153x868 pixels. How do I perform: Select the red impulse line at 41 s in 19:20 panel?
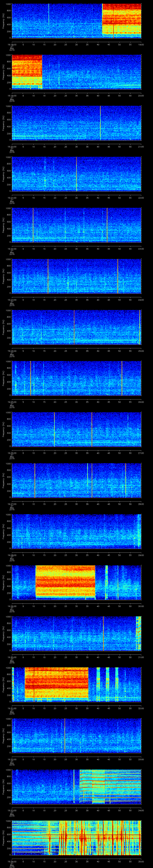tap(100, 123)
